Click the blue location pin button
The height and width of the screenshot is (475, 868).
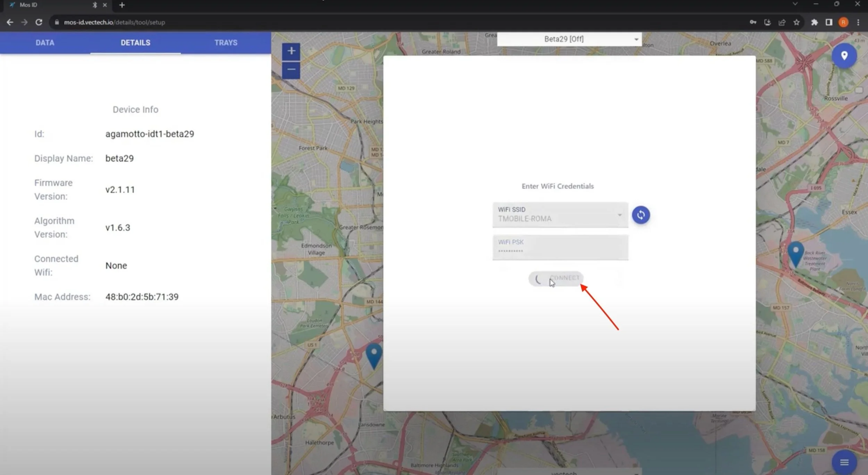[844, 56]
